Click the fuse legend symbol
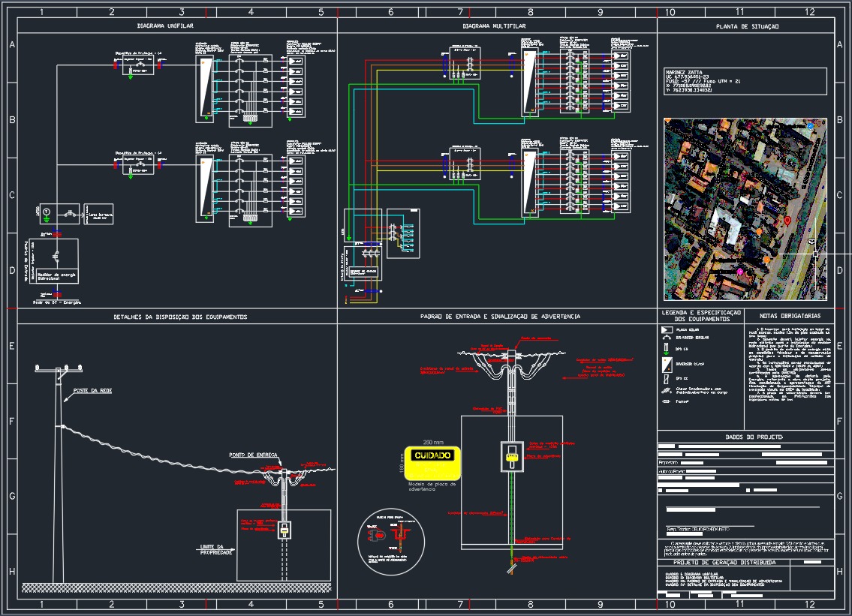This screenshot has height=616, width=852. 666,401
